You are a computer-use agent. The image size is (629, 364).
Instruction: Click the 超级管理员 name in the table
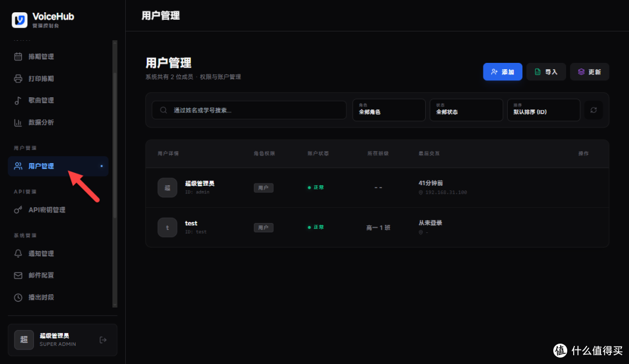tap(199, 183)
